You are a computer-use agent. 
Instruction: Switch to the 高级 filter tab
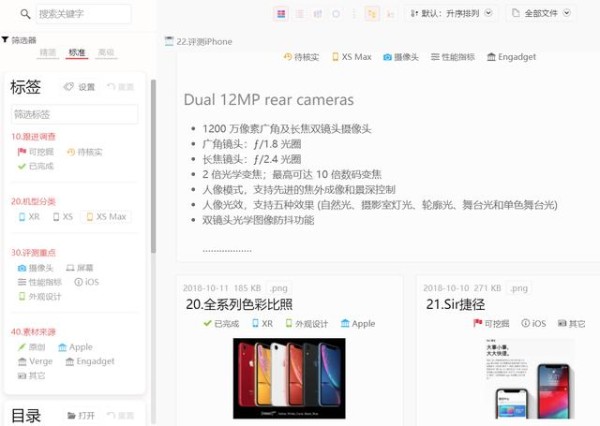click(x=106, y=52)
